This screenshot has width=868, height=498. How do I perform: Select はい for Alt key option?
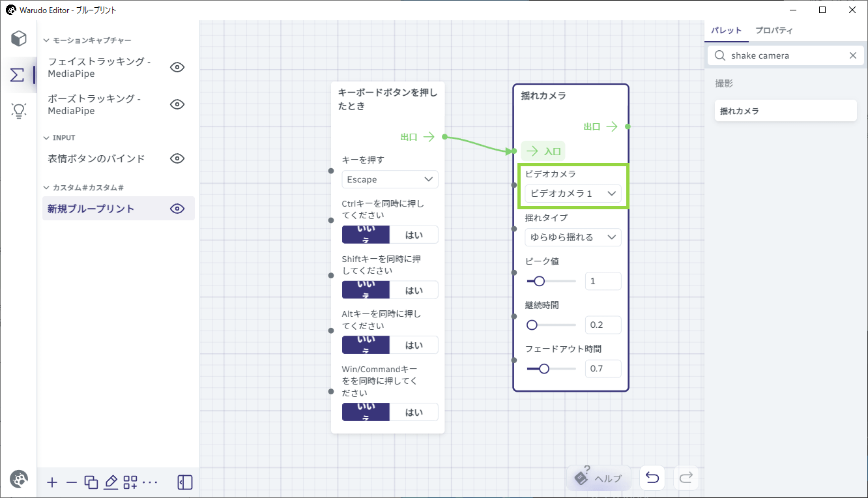pos(414,345)
